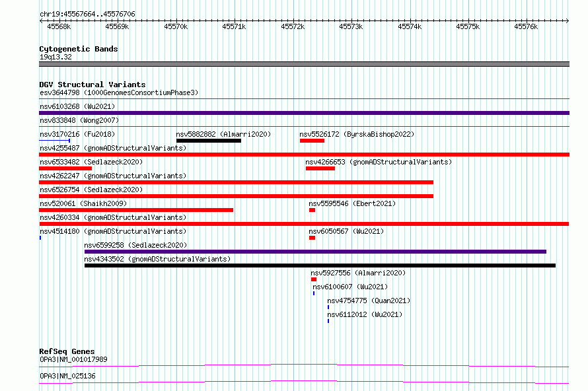Viewport: 588px width, 391px height.
Task: Select the nsv4255487 full-width red bar
Action: point(304,155)
